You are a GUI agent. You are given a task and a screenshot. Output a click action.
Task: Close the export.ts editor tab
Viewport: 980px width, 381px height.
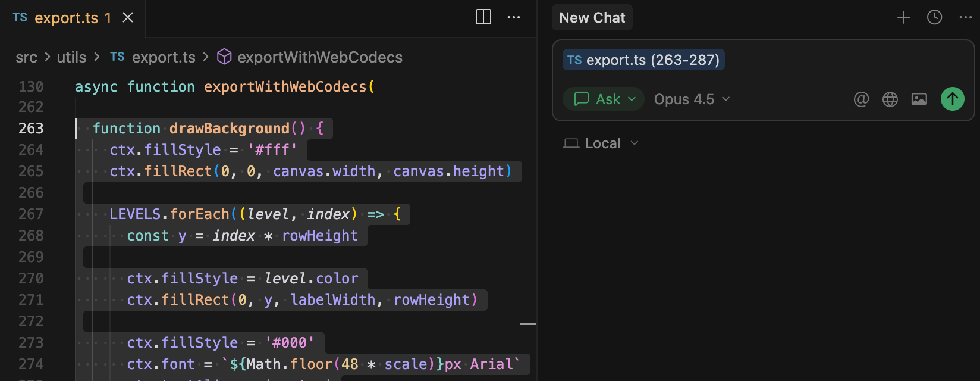pos(128,18)
